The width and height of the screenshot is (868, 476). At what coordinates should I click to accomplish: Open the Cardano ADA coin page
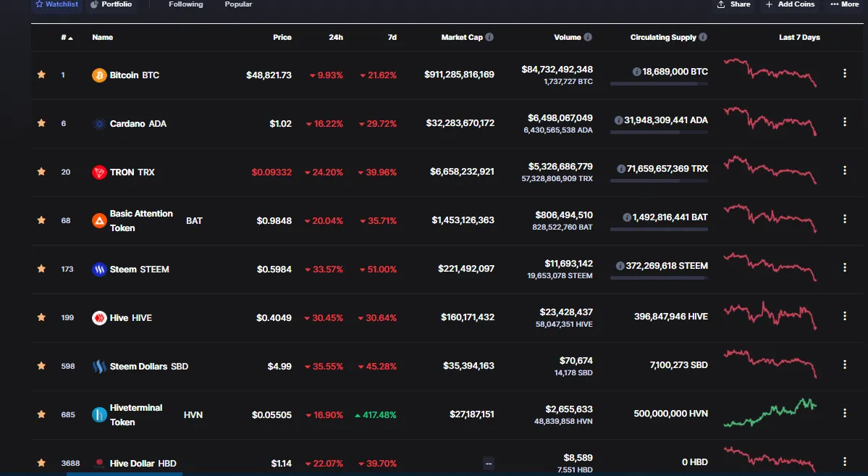(x=138, y=124)
